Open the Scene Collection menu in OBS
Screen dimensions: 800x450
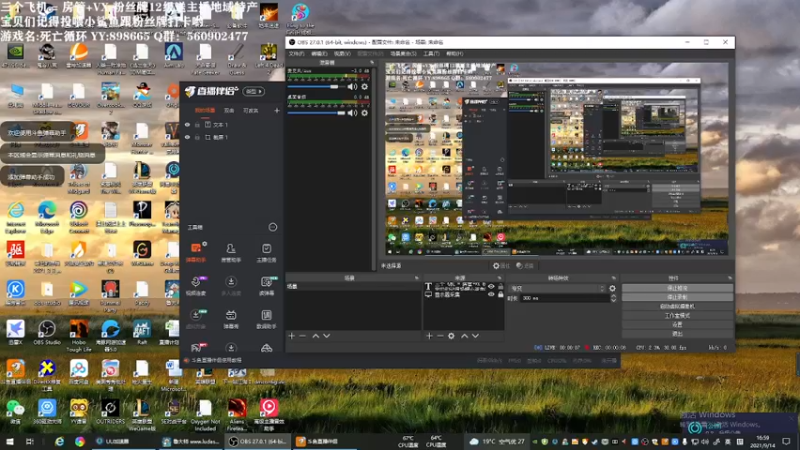tap(403, 54)
